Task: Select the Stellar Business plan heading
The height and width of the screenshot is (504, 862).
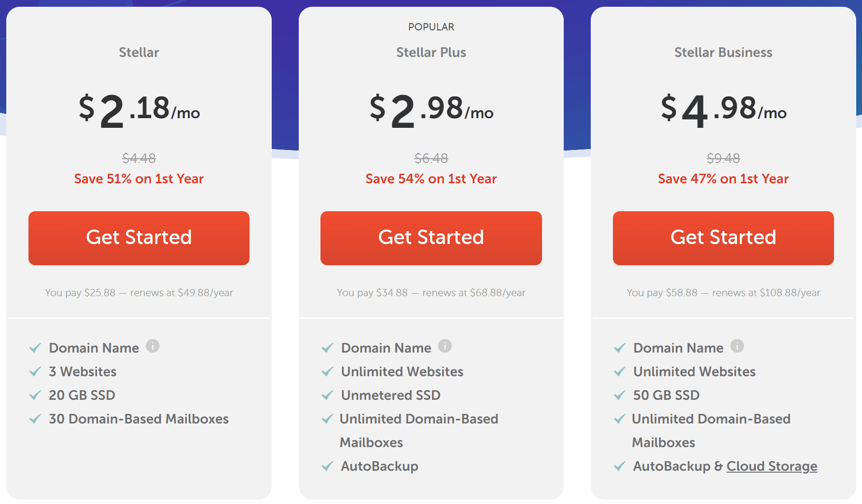Action: click(x=723, y=53)
